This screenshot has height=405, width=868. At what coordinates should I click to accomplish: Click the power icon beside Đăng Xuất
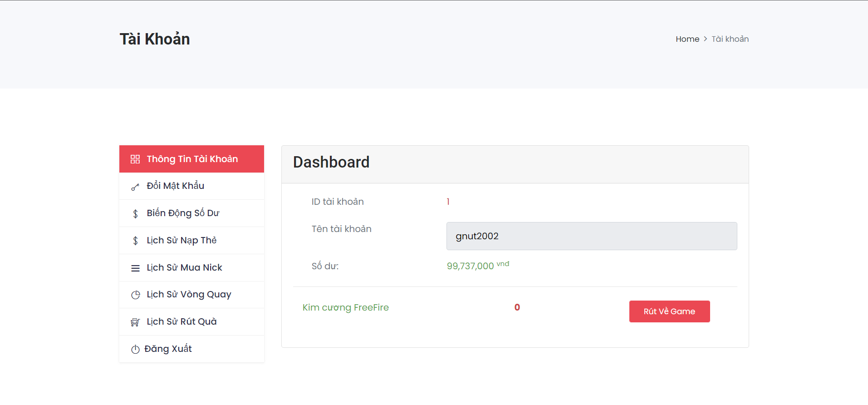click(135, 349)
